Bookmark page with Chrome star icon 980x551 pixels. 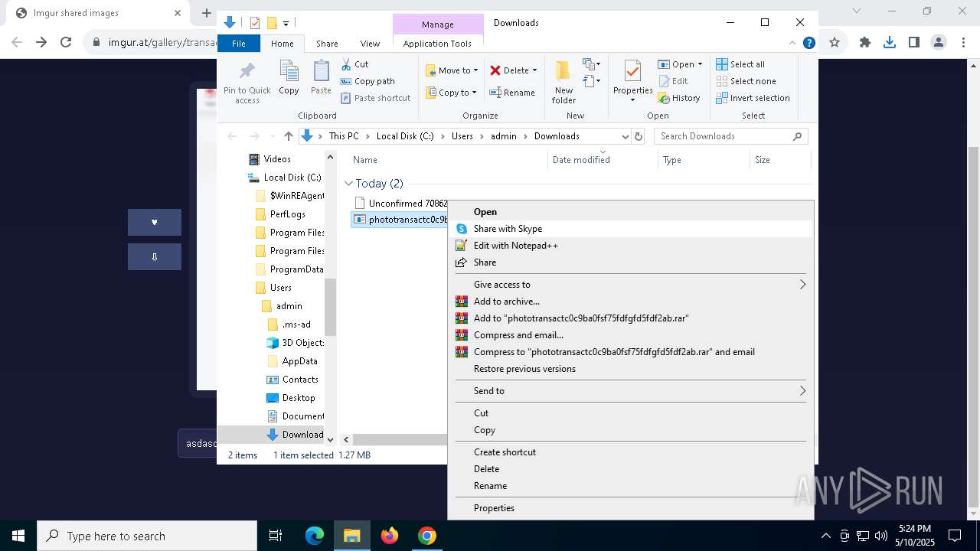(835, 43)
